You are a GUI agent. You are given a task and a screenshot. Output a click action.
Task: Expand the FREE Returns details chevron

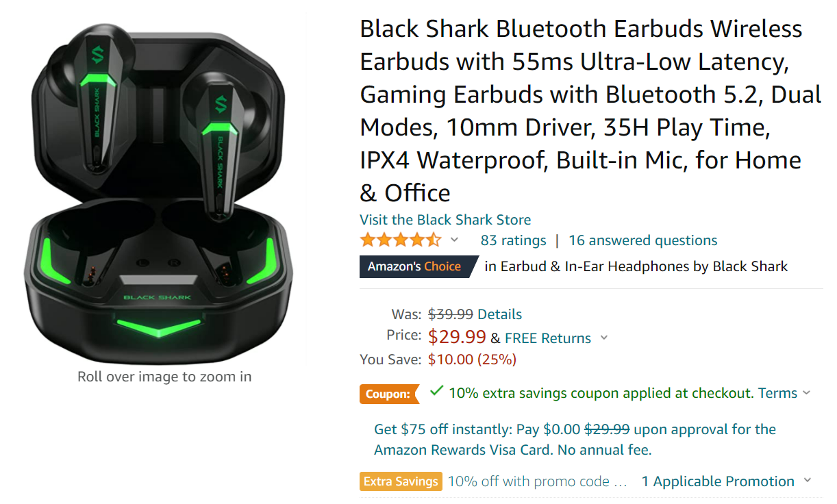point(603,338)
